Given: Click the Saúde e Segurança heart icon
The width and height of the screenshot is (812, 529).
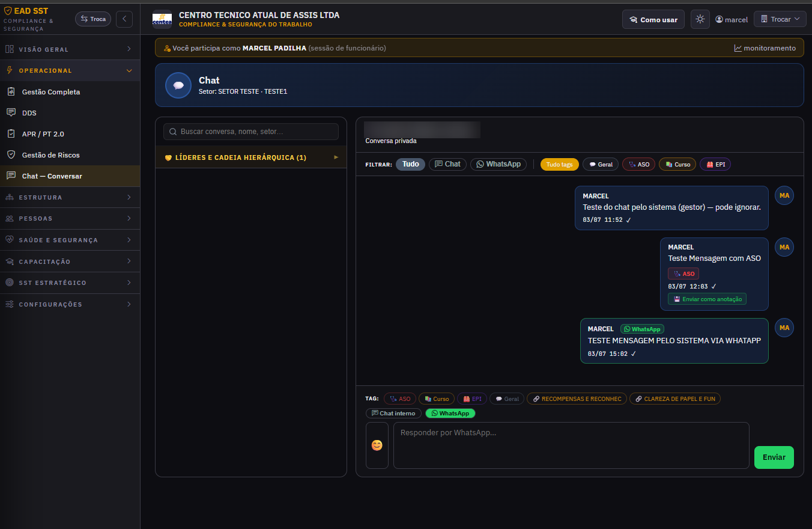Looking at the screenshot, I should tap(10, 240).
